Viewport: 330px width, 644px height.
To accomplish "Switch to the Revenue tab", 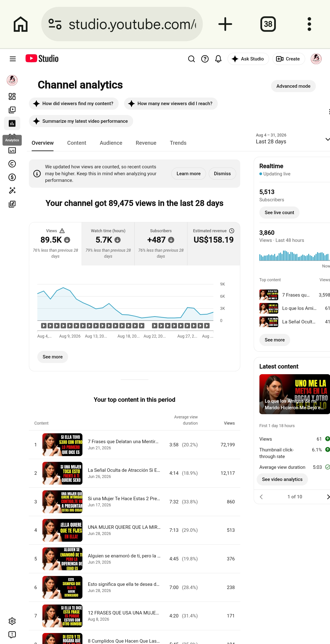I will 146,143.
